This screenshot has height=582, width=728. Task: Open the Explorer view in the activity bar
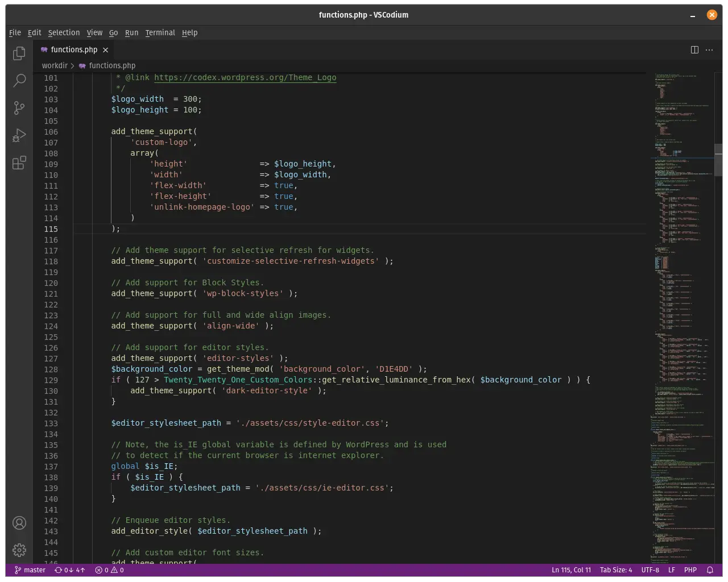click(19, 53)
